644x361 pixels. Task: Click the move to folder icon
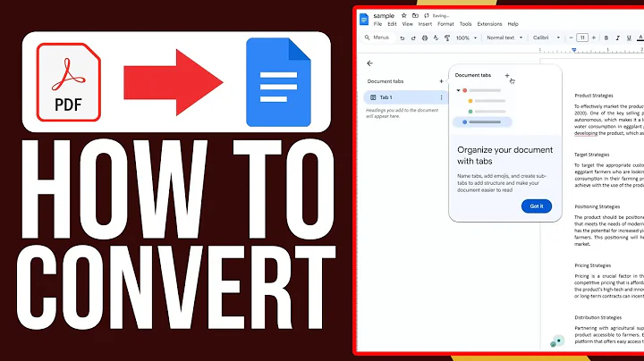(x=415, y=15)
